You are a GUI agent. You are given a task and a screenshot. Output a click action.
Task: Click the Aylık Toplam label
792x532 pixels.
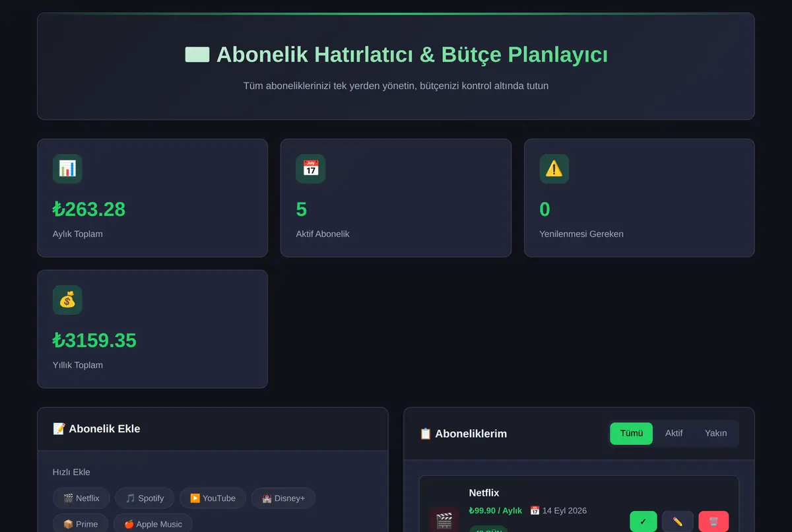78,234
